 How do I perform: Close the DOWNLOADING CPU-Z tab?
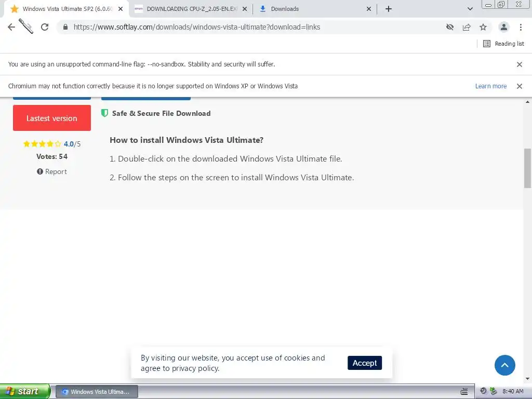coord(245,9)
